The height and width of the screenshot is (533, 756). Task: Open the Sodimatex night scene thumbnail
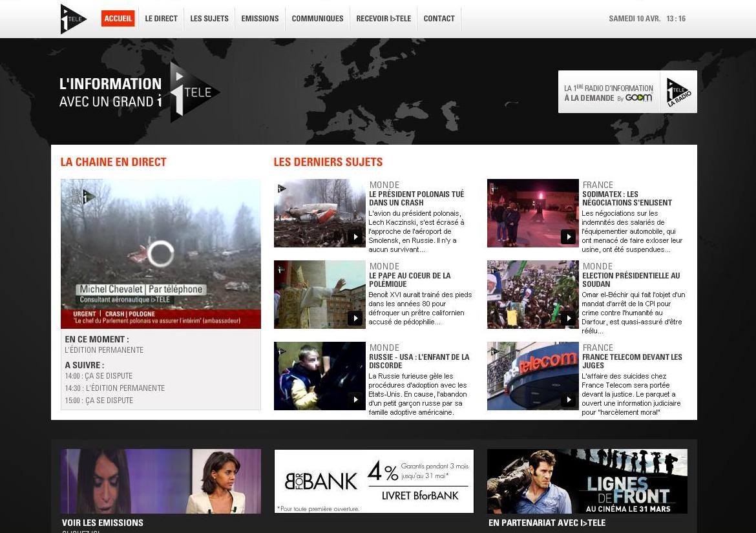pyautogui.click(x=533, y=213)
